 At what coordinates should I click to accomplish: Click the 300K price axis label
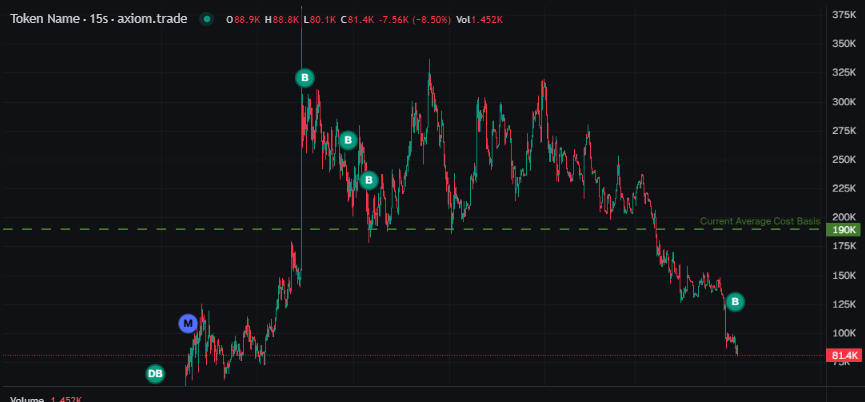(x=844, y=101)
